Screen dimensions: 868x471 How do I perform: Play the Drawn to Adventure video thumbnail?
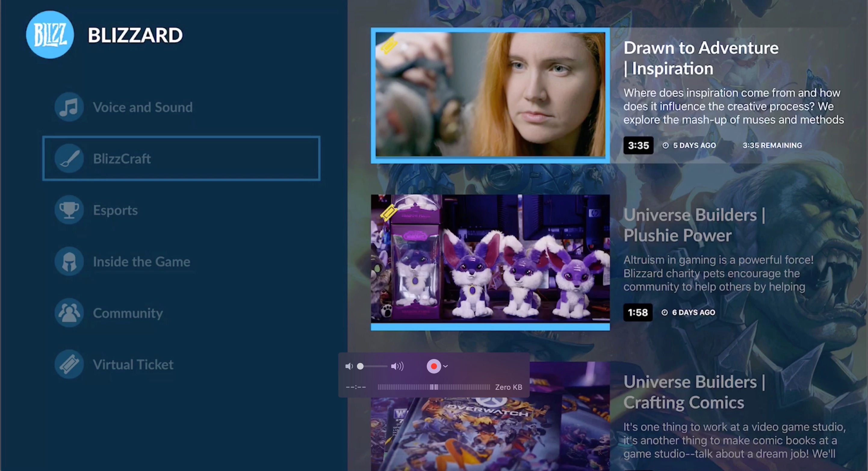(x=490, y=95)
